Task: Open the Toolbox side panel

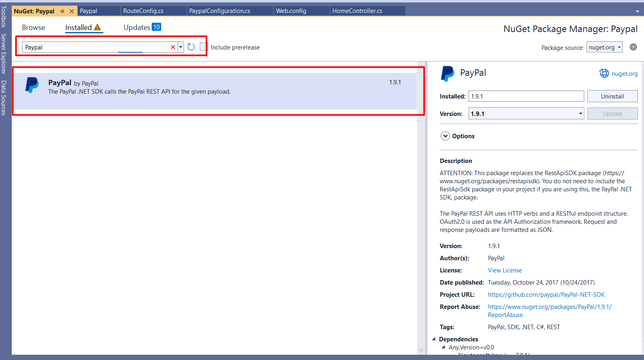Action: pos(4,17)
